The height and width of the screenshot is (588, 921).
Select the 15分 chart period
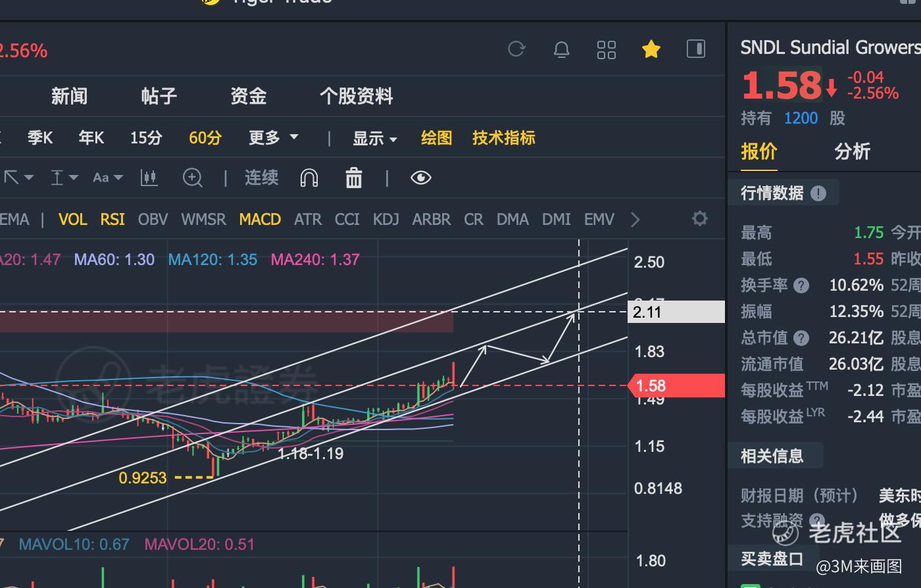coord(146,138)
